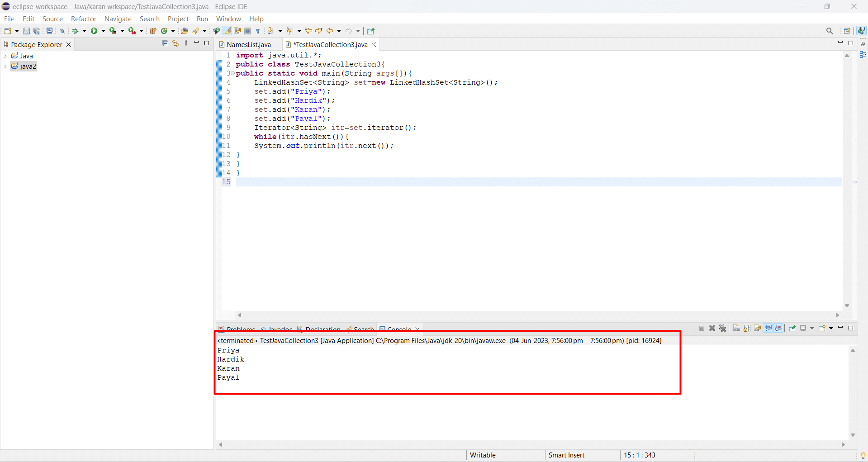Viewport: 868px width, 462px height.
Task: Save the current file with Save icon
Action: click(26, 31)
